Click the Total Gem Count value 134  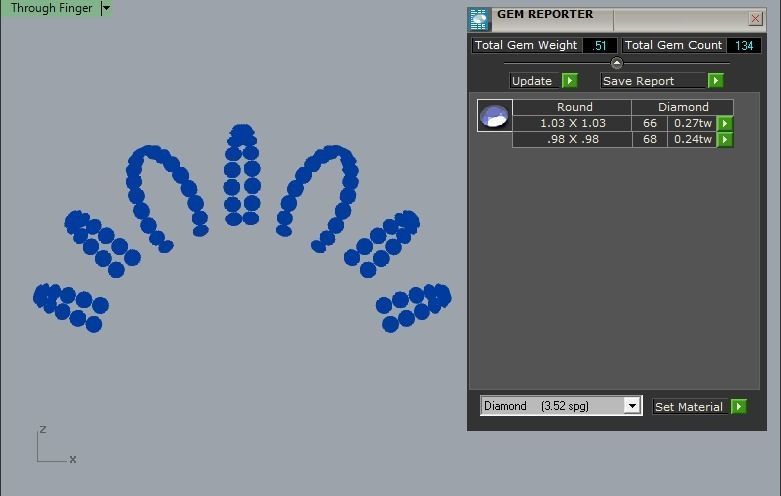coord(744,45)
